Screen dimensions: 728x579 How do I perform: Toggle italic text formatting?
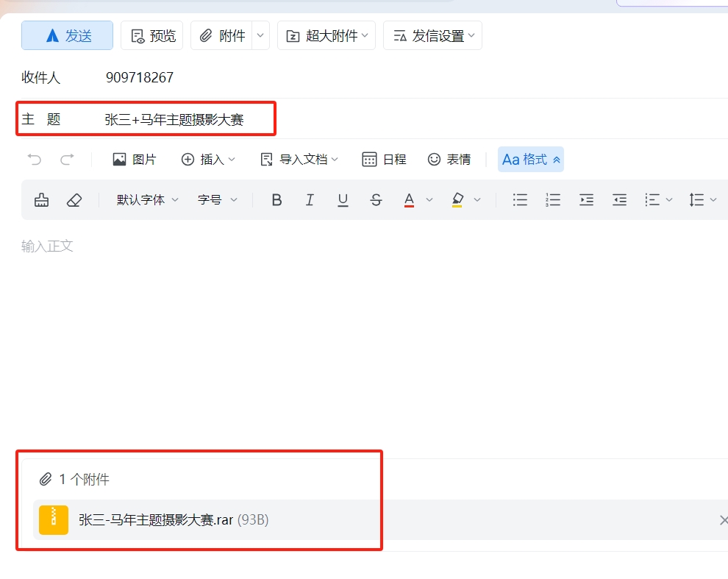point(310,199)
